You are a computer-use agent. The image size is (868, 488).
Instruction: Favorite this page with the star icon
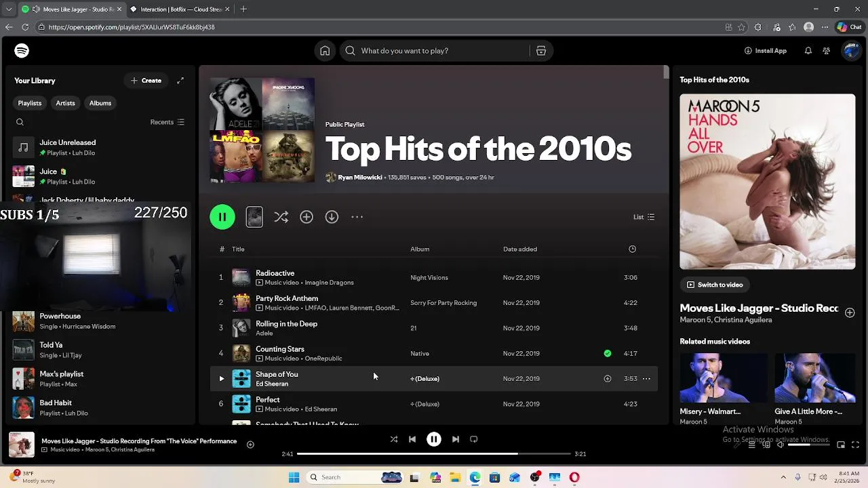pos(742,27)
